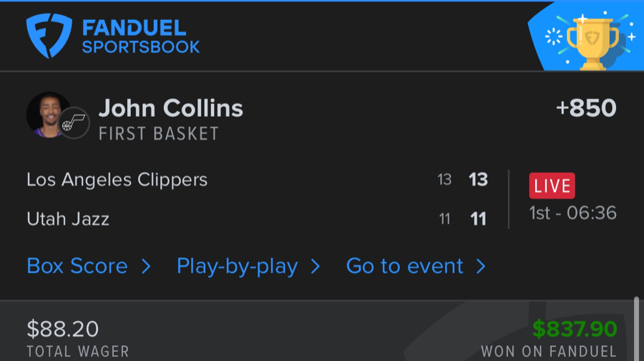Click the FanDuel Sportsbook wordmark
The width and height of the screenshot is (644, 361).
click(140, 37)
